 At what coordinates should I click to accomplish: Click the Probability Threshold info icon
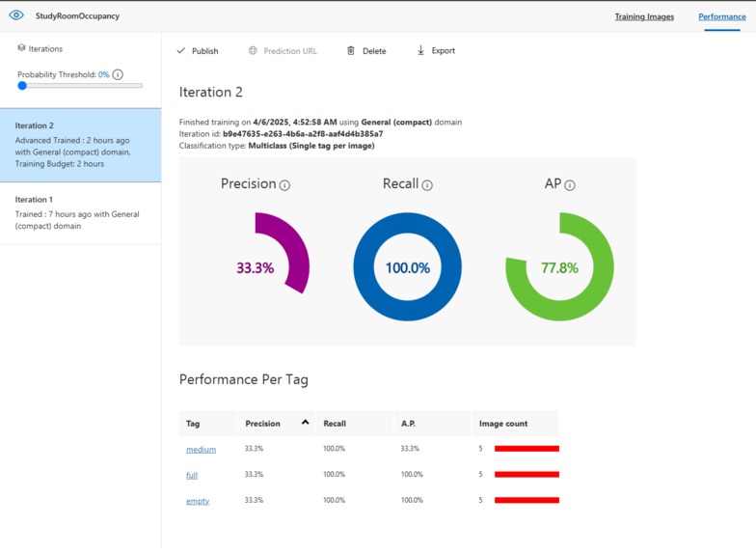coord(118,75)
